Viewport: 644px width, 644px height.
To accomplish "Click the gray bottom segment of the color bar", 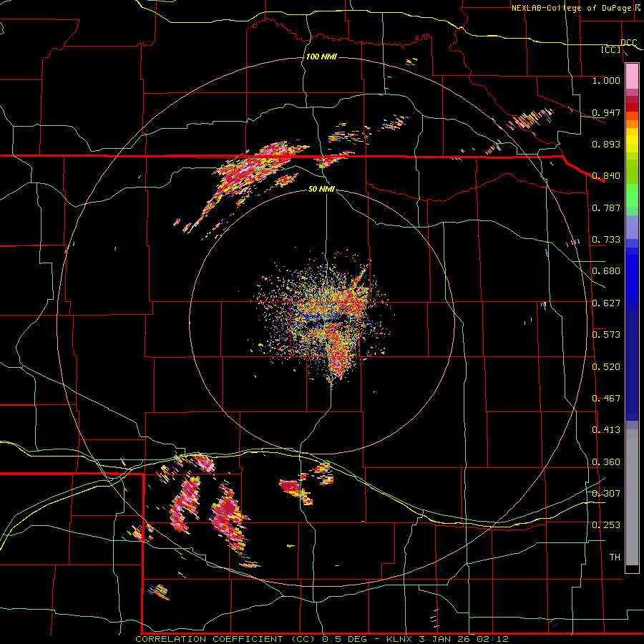I will point(632,497).
